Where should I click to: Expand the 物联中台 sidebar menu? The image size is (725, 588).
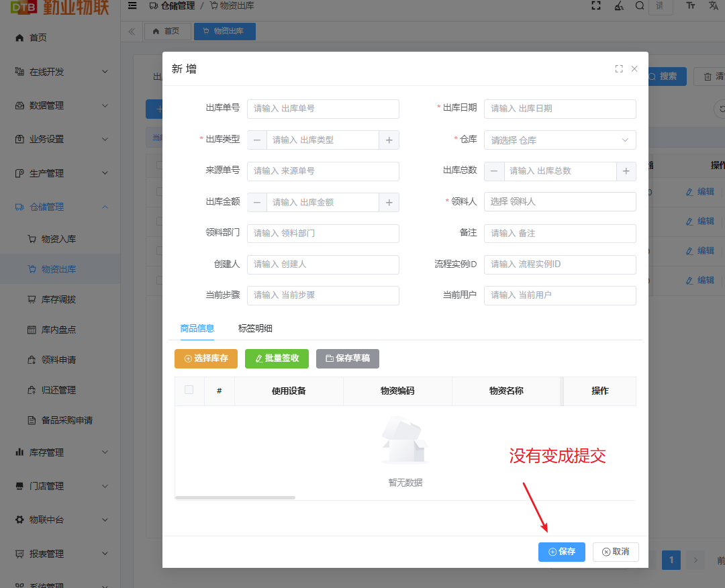[x=60, y=520]
